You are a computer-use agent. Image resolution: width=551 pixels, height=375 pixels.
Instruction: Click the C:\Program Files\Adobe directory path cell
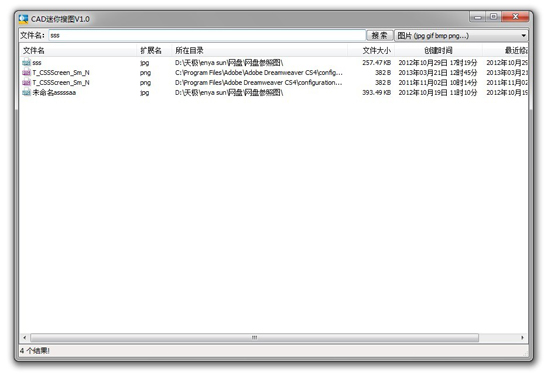tap(259, 72)
